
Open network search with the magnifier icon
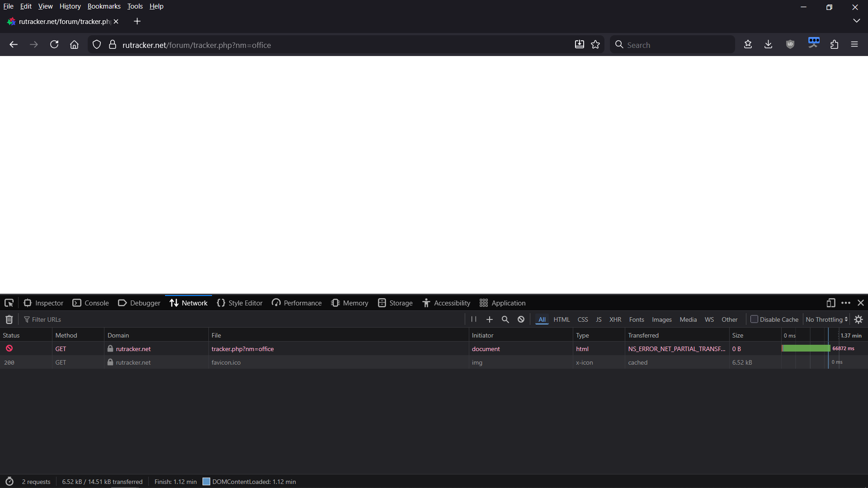pos(505,319)
